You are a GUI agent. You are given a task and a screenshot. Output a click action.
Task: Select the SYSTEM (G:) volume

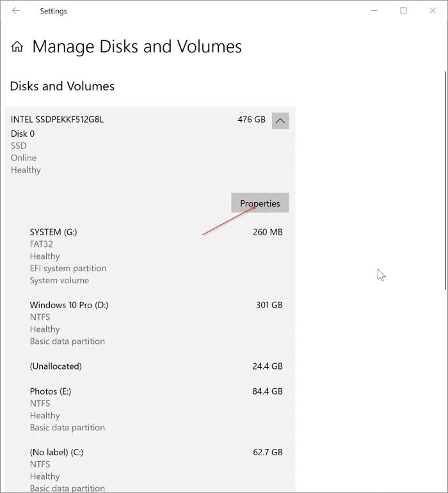click(156, 256)
